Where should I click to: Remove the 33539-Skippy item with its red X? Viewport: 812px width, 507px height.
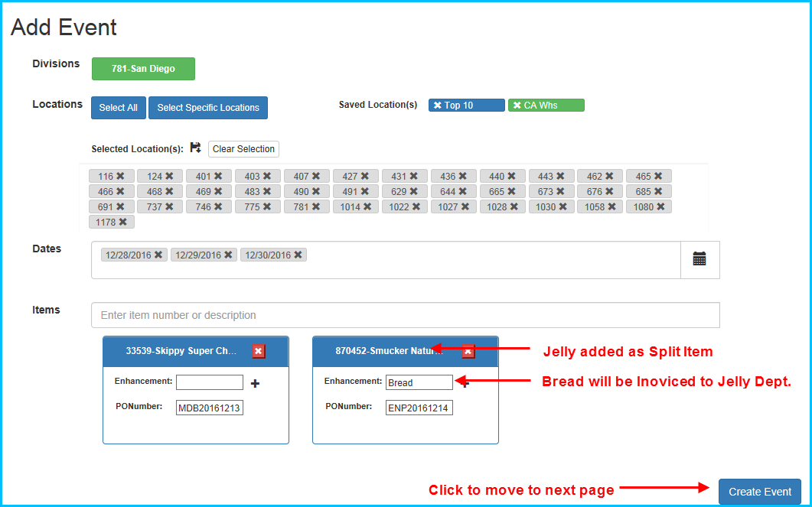click(259, 351)
